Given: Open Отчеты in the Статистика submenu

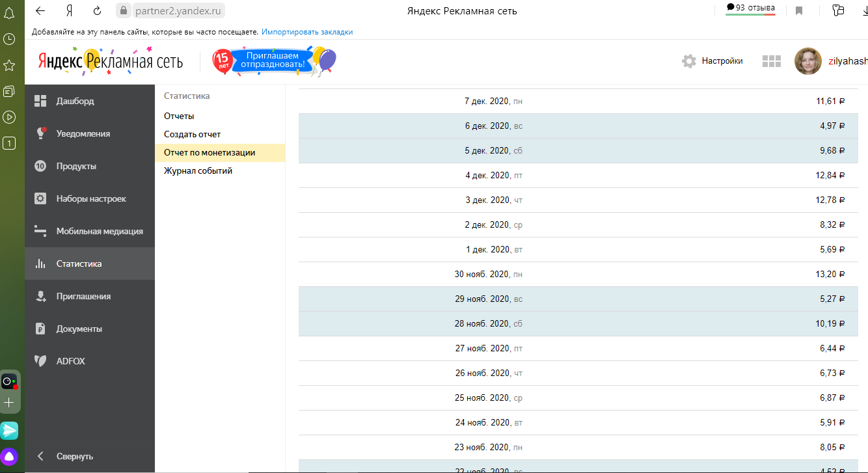Looking at the screenshot, I should click(x=179, y=116).
